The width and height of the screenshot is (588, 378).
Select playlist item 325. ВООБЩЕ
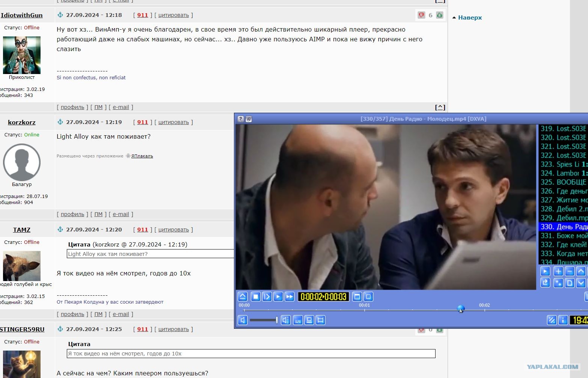click(563, 182)
